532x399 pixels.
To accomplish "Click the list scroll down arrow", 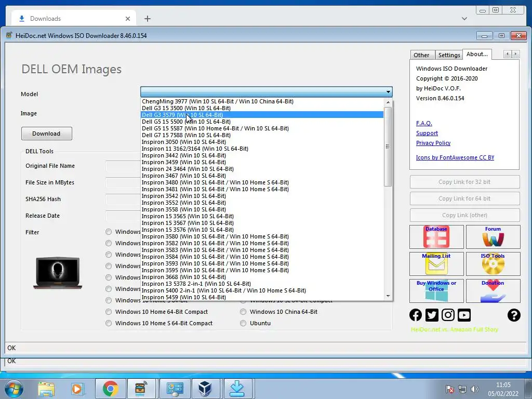I will point(388,296).
